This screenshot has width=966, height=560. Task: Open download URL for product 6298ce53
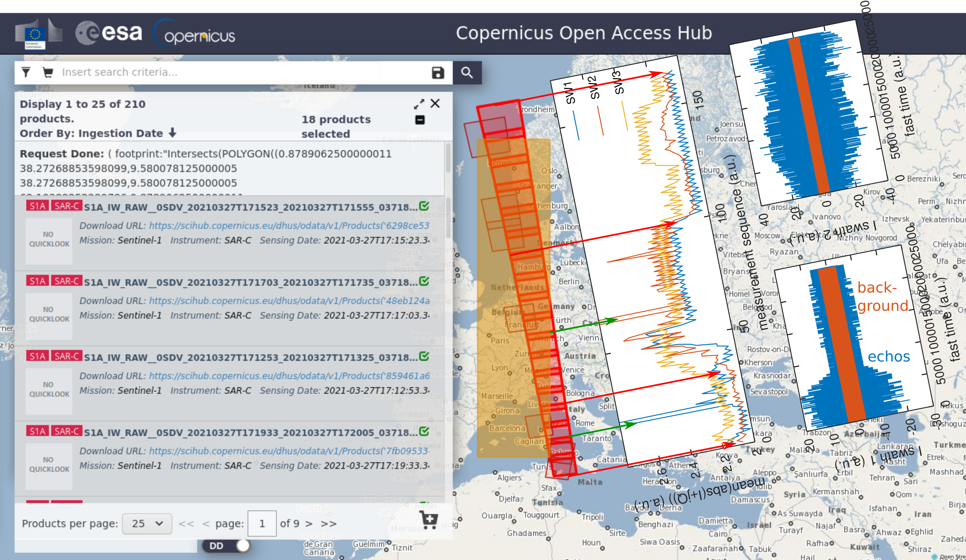click(x=289, y=226)
